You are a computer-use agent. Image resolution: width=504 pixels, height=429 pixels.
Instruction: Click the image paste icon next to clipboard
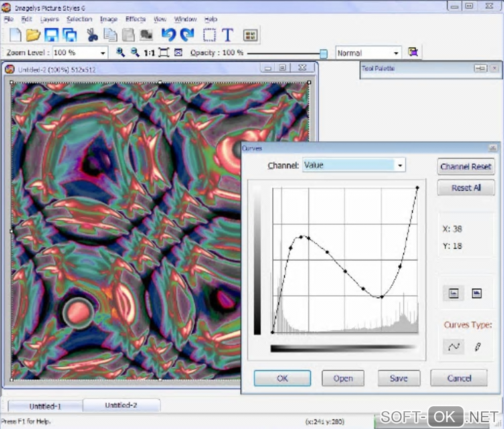tap(146, 35)
